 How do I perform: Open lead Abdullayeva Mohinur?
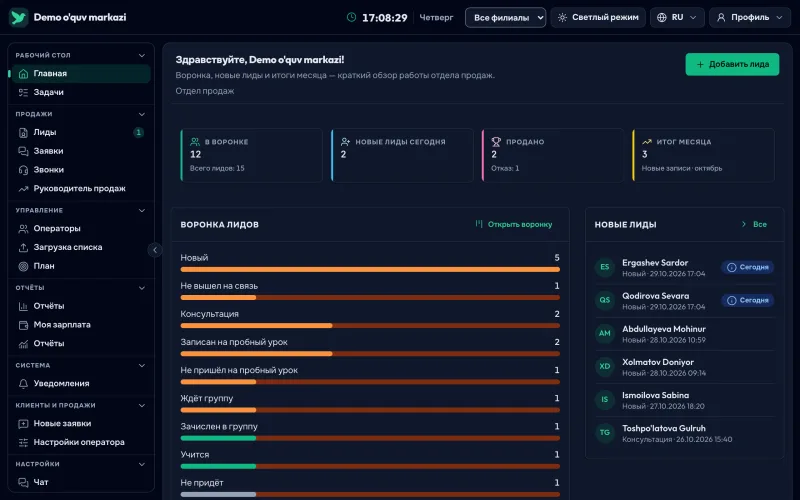685,334
